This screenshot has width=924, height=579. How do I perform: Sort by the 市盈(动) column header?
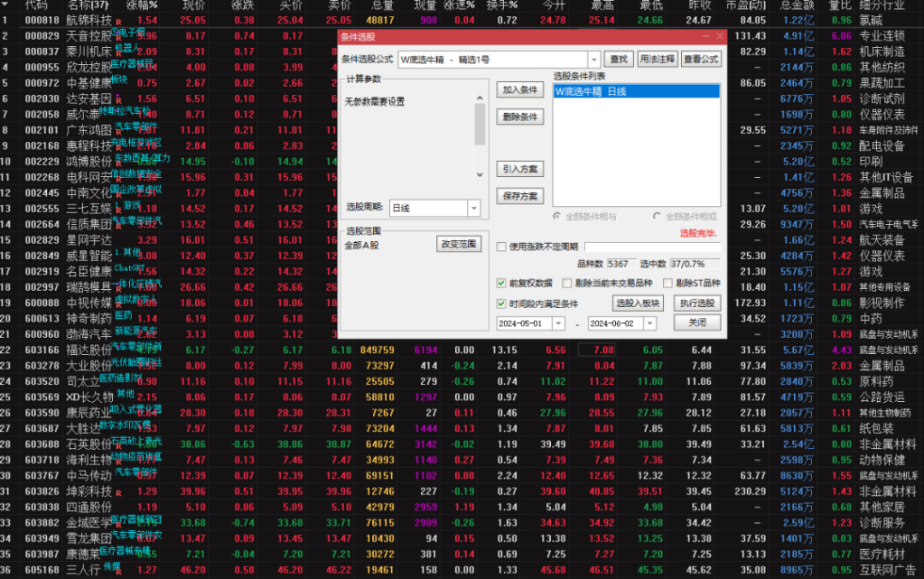pyautogui.click(x=746, y=5)
